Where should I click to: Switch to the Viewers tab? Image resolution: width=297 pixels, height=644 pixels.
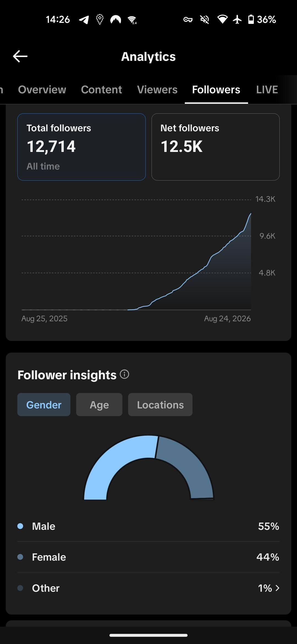click(x=157, y=90)
